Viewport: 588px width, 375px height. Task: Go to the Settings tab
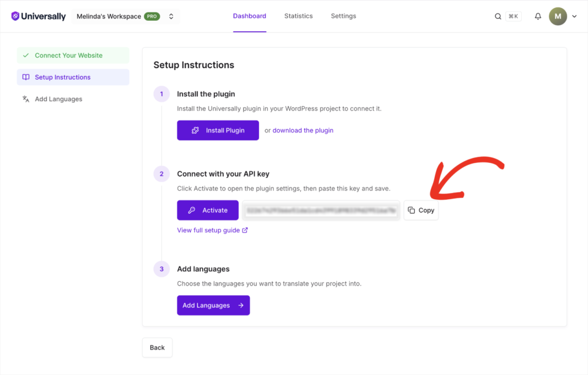coord(343,16)
